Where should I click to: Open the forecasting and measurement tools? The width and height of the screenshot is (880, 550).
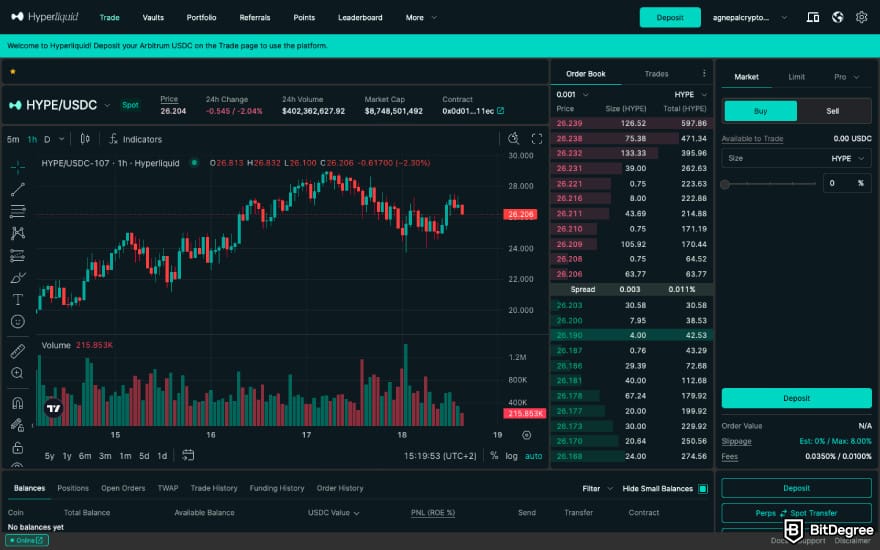(x=18, y=255)
